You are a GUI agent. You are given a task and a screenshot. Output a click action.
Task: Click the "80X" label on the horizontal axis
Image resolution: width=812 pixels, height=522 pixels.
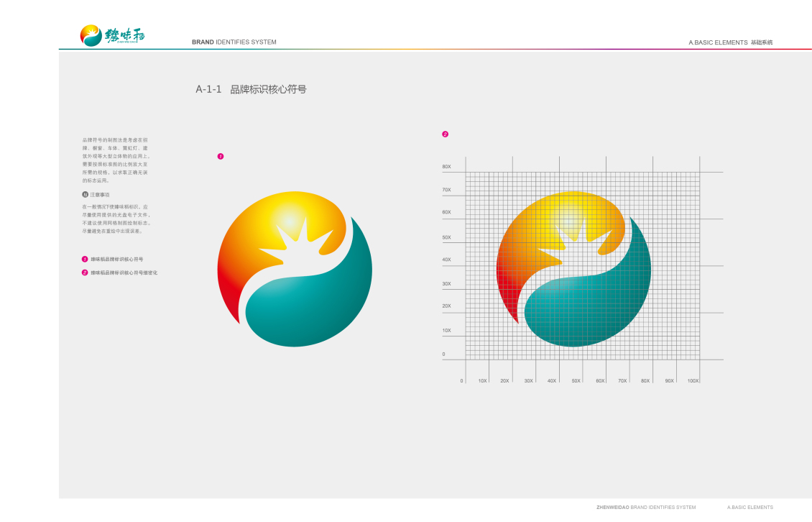point(645,381)
